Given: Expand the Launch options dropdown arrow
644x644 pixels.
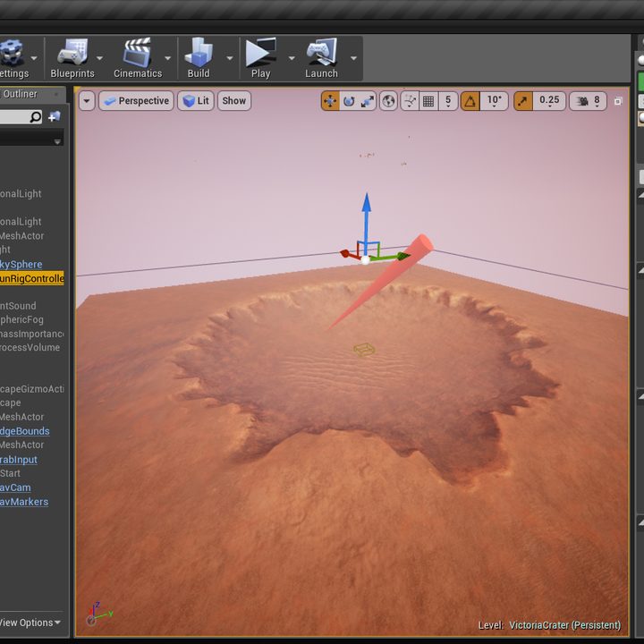Looking at the screenshot, I should tap(353, 58).
